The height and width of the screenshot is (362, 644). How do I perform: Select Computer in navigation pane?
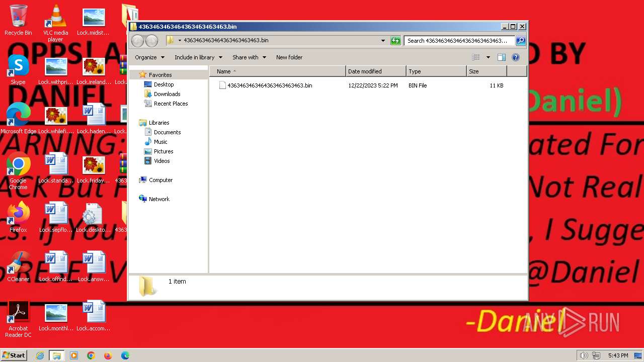(x=160, y=180)
